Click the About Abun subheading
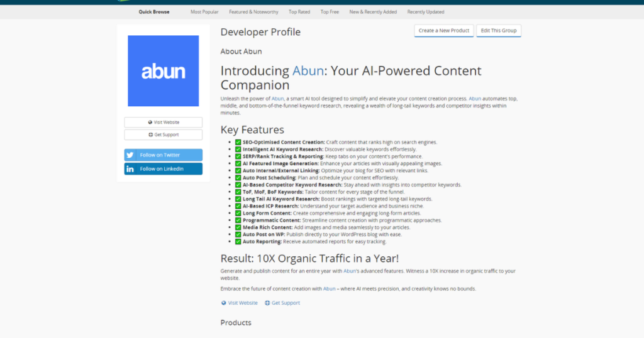This screenshot has height=338, width=644. 241,52
